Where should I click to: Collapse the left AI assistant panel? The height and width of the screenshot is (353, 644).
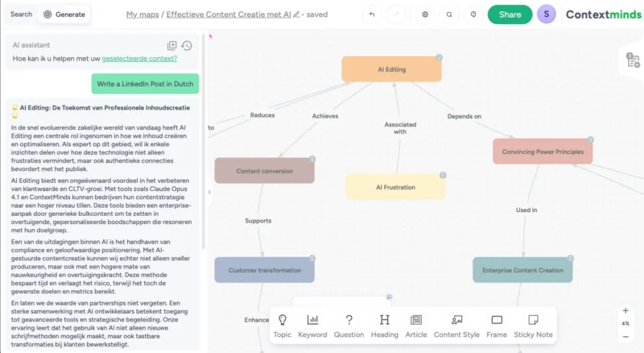coord(209,192)
